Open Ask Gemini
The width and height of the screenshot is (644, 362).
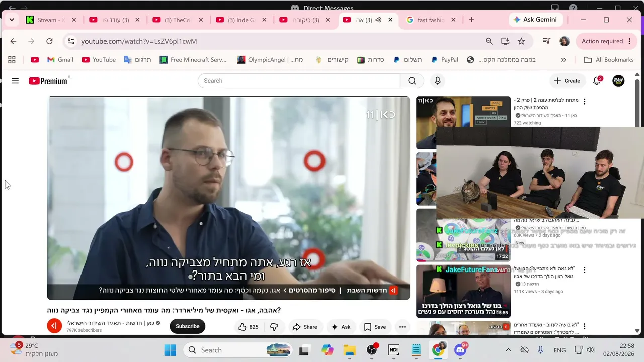click(x=535, y=20)
